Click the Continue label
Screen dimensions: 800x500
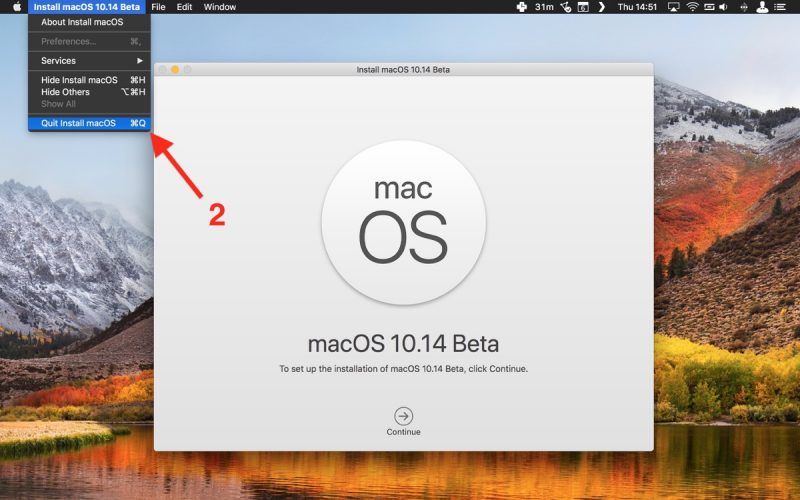(403, 432)
